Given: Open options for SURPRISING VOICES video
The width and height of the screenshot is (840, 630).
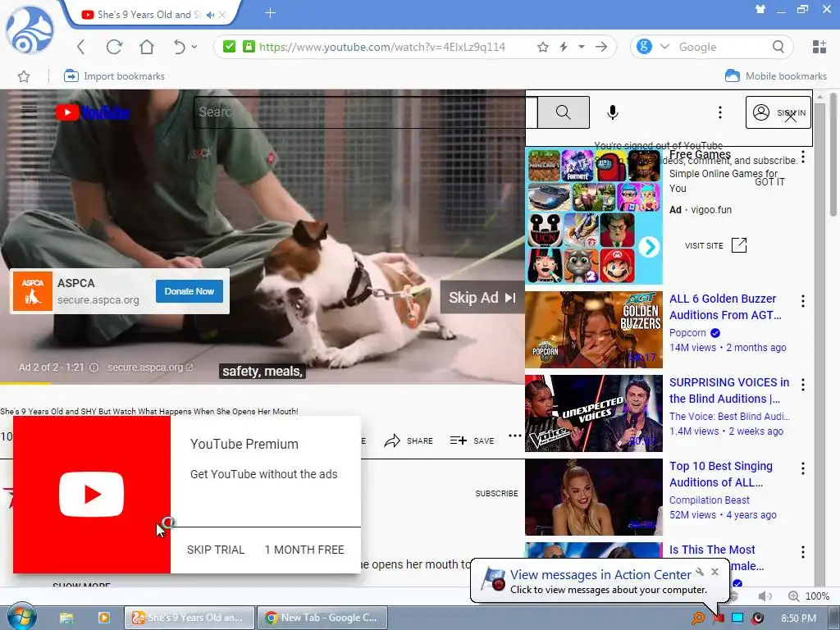Looking at the screenshot, I should pos(803,385).
